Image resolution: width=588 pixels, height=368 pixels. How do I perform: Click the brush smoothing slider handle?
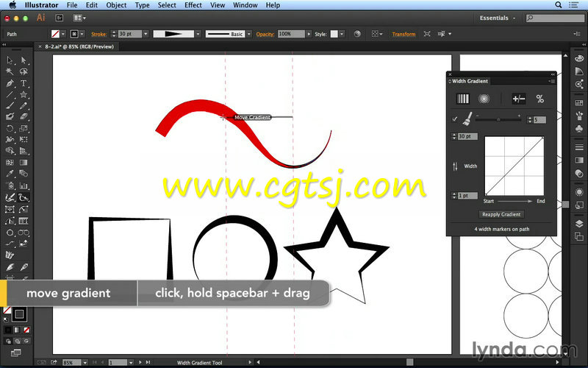coord(498,119)
